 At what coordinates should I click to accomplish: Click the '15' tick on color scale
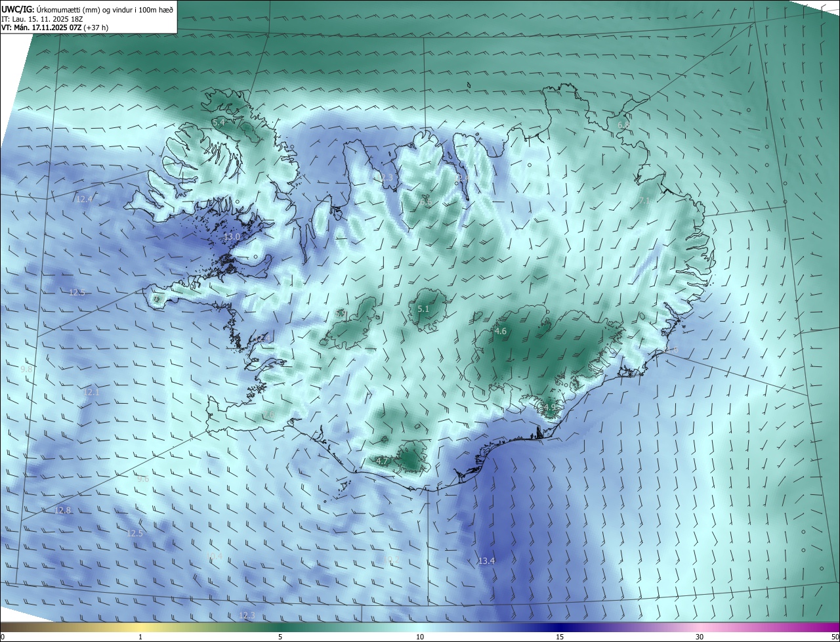click(x=560, y=637)
